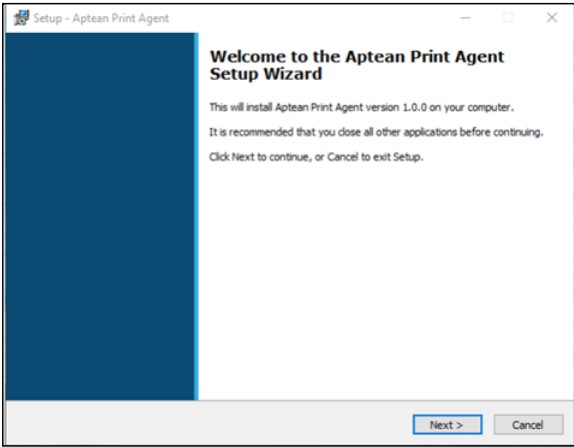Click the greyed-out maximize window icon
Image resolution: width=574 pixels, height=447 pixels.
(508, 18)
